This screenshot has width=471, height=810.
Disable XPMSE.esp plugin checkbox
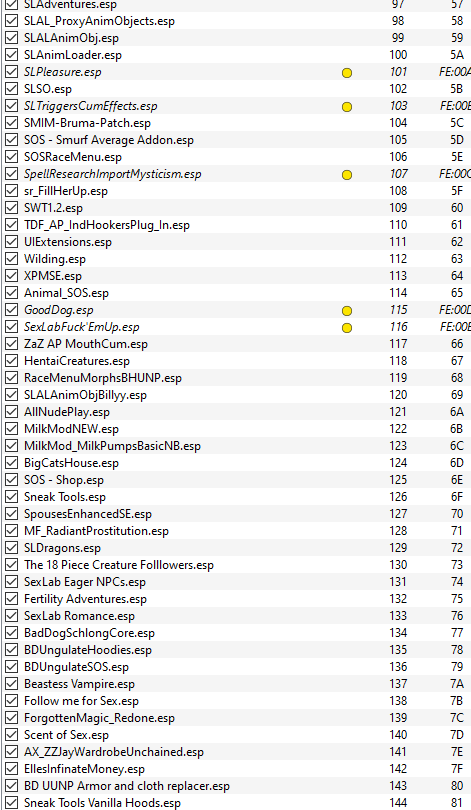tap(11, 276)
